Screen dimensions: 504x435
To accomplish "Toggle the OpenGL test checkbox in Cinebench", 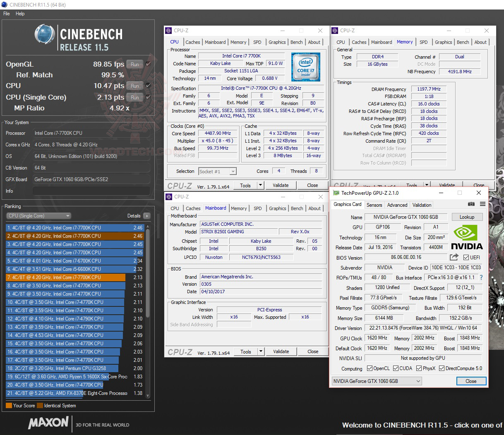I will pos(148,64).
